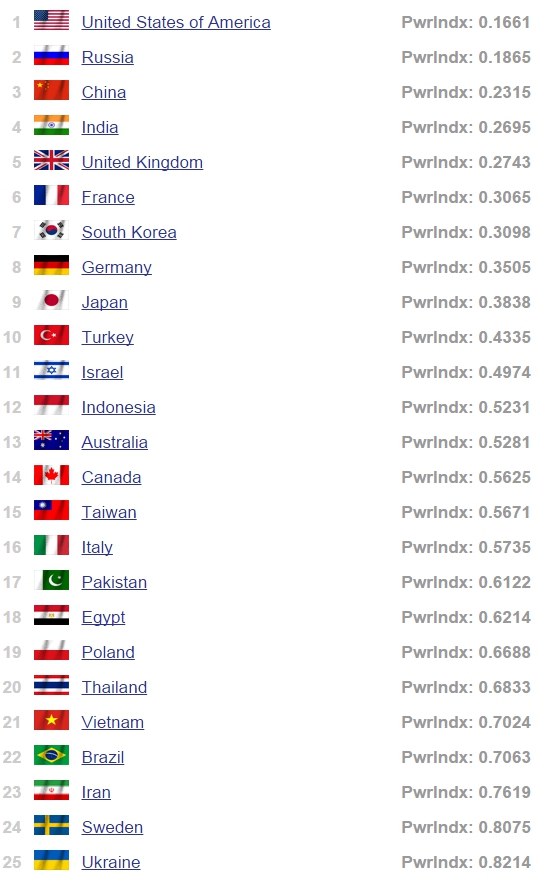The image size is (539, 880).
Task: Select the China flag icon
Action: click(x=51, y=90)
